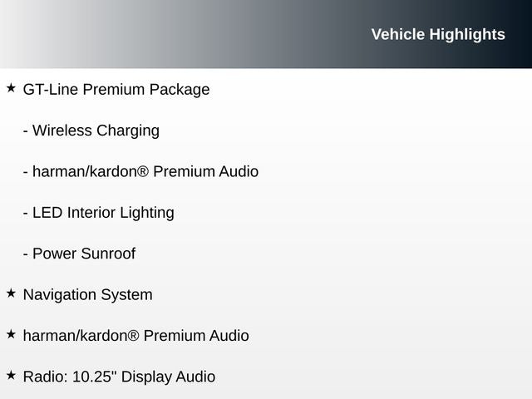Click the dash before Power Sunroof
Image resolution: width=532 pixels, height=399 pixels.
[26, 254]
